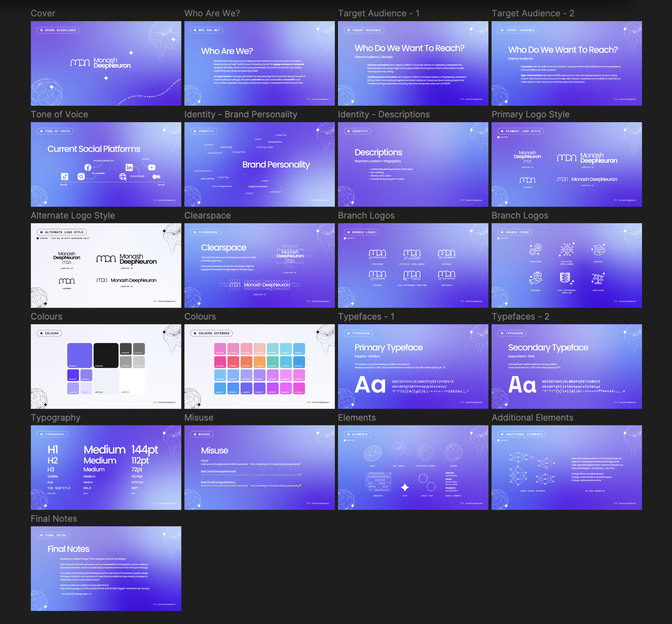Select the TikTok icon

tap(64, 176)
